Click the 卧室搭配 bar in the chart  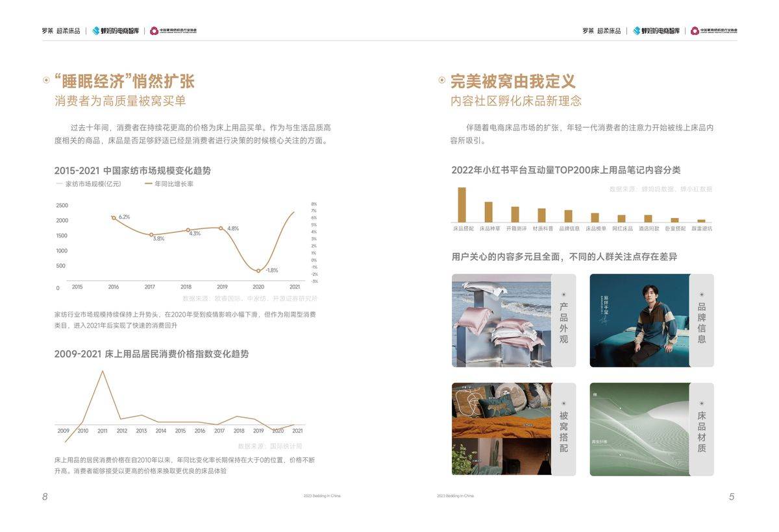(675, 221)
